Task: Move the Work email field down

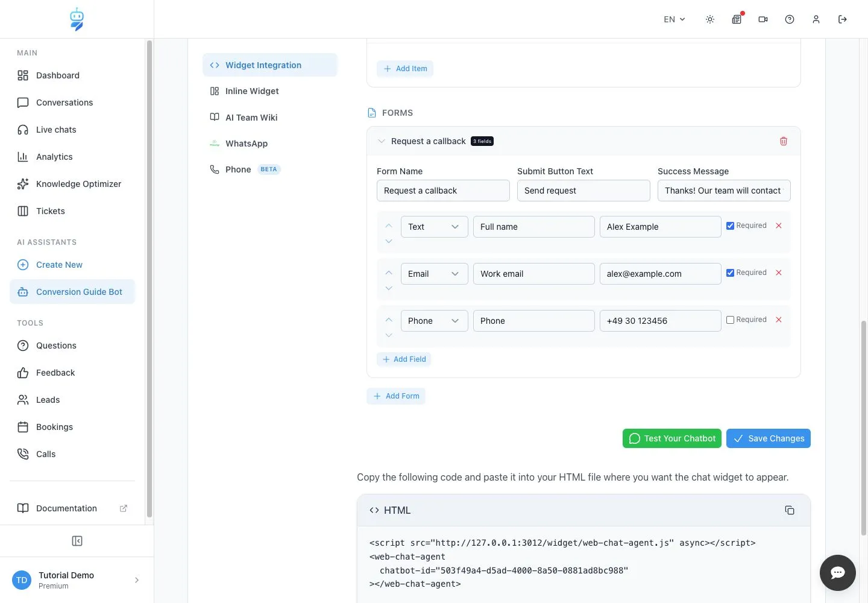Action: point(389,288)
